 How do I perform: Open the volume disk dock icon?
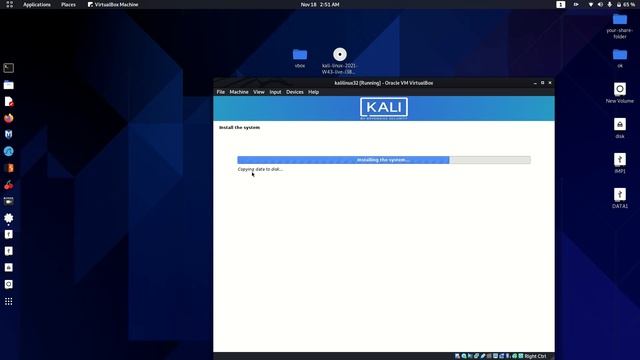(x=9, y=284)
